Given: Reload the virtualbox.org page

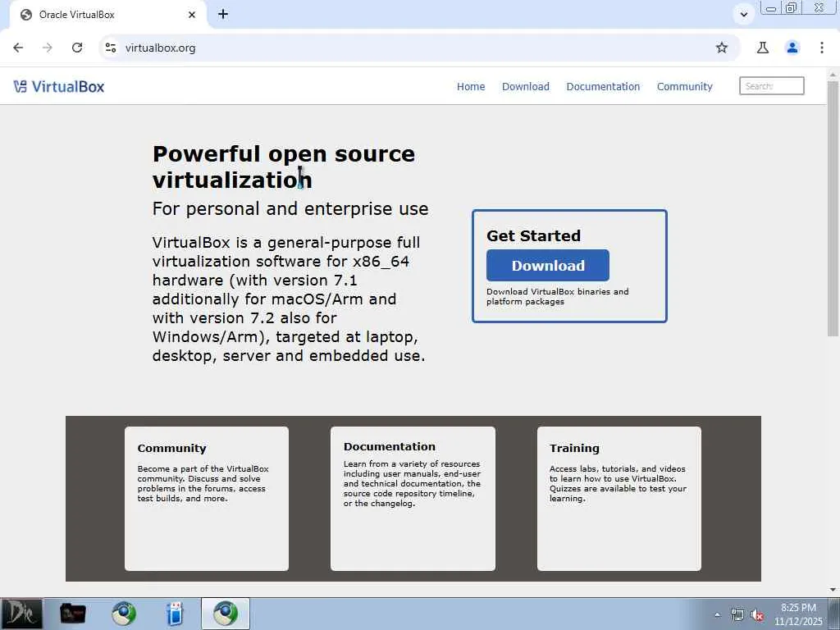Looking at the screenshot, I should tap(77, 48).
